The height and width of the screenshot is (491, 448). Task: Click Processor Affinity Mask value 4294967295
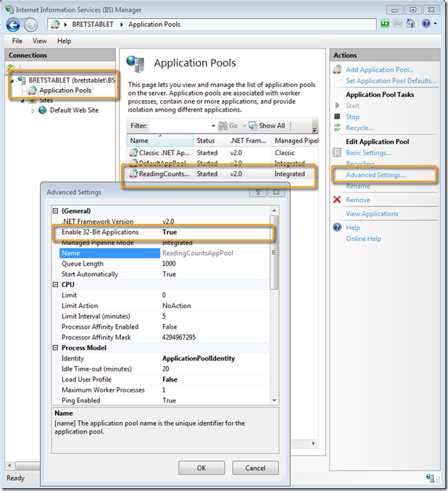(x=179, y=337)
